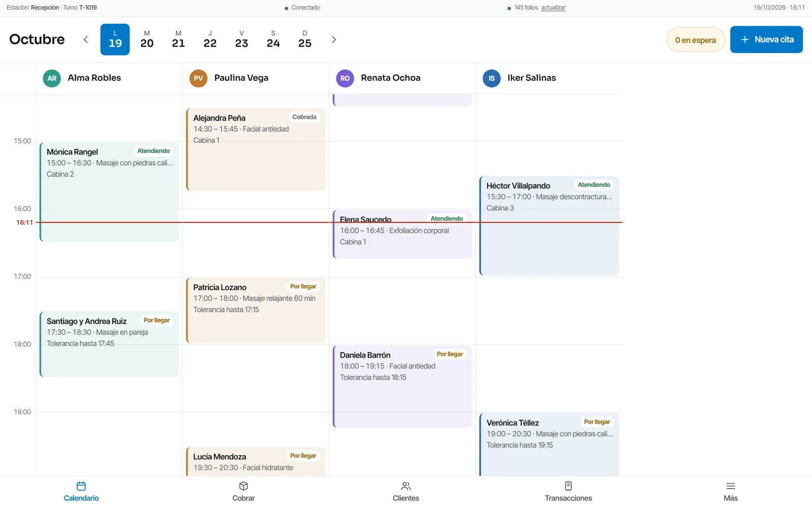The width and height of the screenshot is (812, 508).
Task: Open Héctor Villalpando's appointment card
Action: [549, 226]
